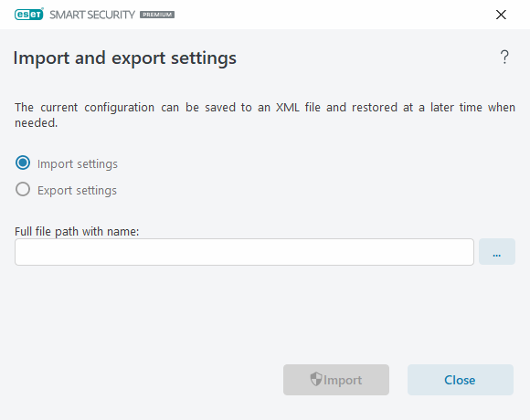530x420 pixels.
Task: Click the 'Import settings' label text
Action: click(78, 163)
